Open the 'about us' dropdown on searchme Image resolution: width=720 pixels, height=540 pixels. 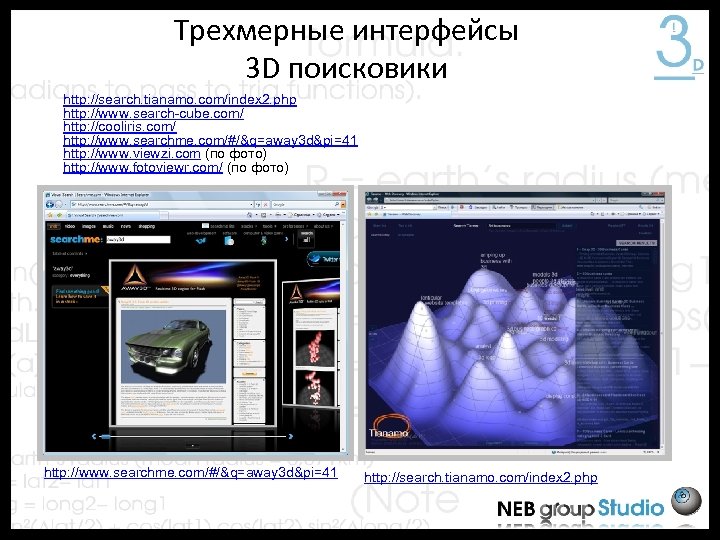pyautogui.click(x=323, y=226)
